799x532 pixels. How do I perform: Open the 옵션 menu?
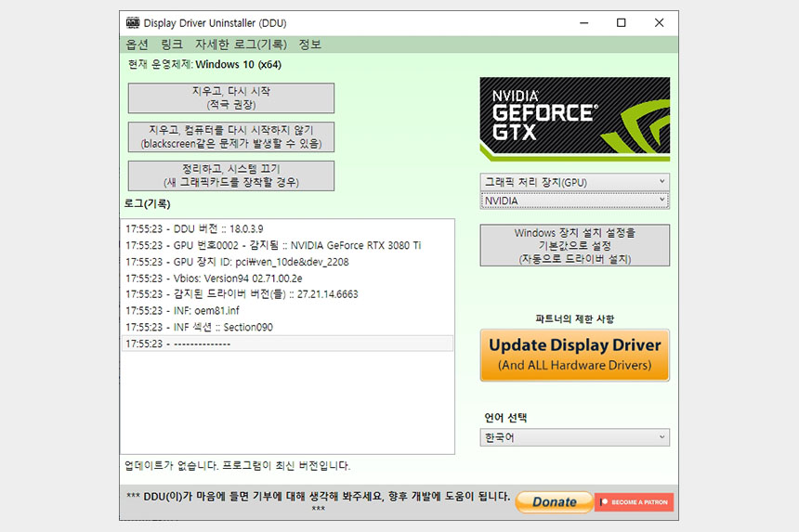pyautogui.click(x=138, y=45)
